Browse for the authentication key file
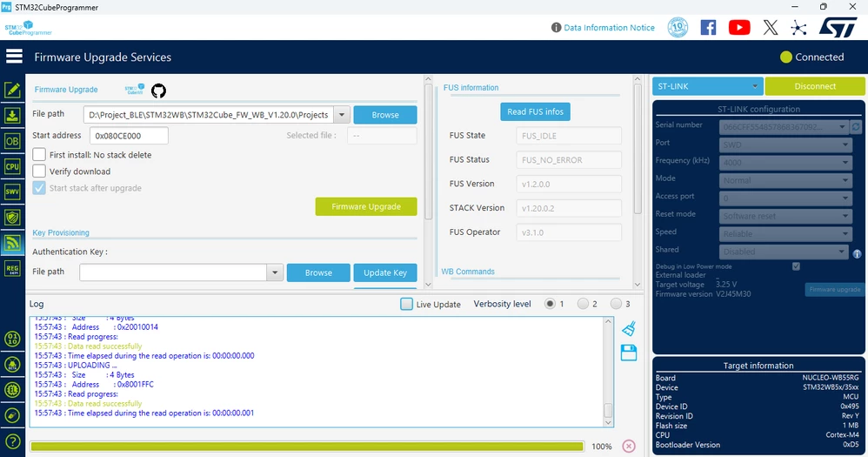The width and height of the screenshot is (868, 457). tap(318, 272)
